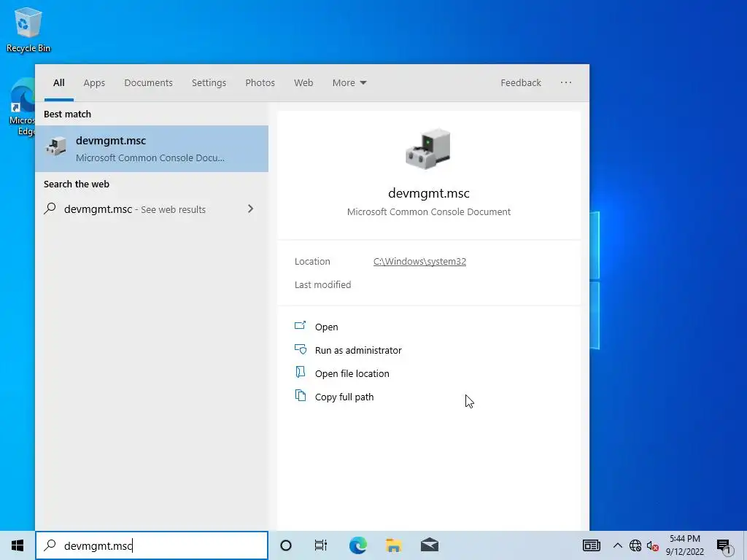This screenshot has width=747, height=560.
Task: Click devmgmt.msc See web results entry
Action: (152, 209)
